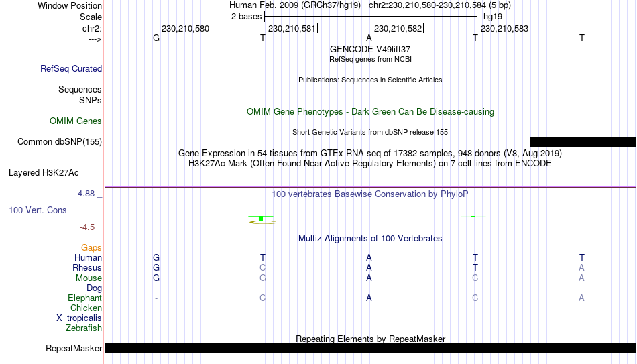Click the black Common dbSNP variant block
The image size is (637, 364).
point(583,142)
